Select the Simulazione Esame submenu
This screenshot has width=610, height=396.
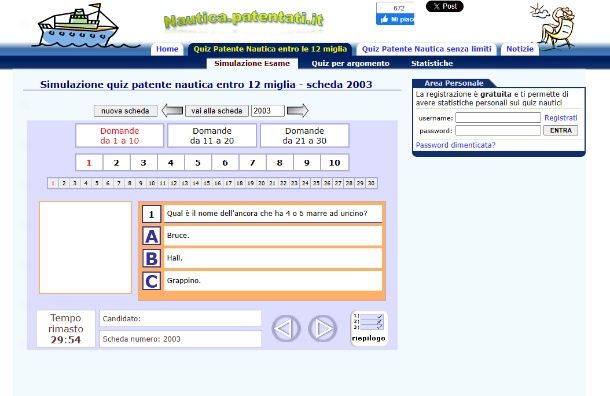252,63
